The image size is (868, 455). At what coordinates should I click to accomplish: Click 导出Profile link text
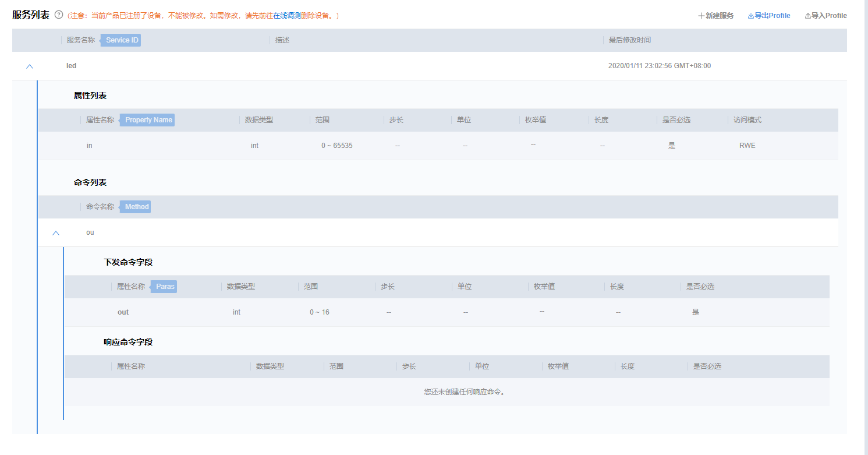click(x=773, y=16)
